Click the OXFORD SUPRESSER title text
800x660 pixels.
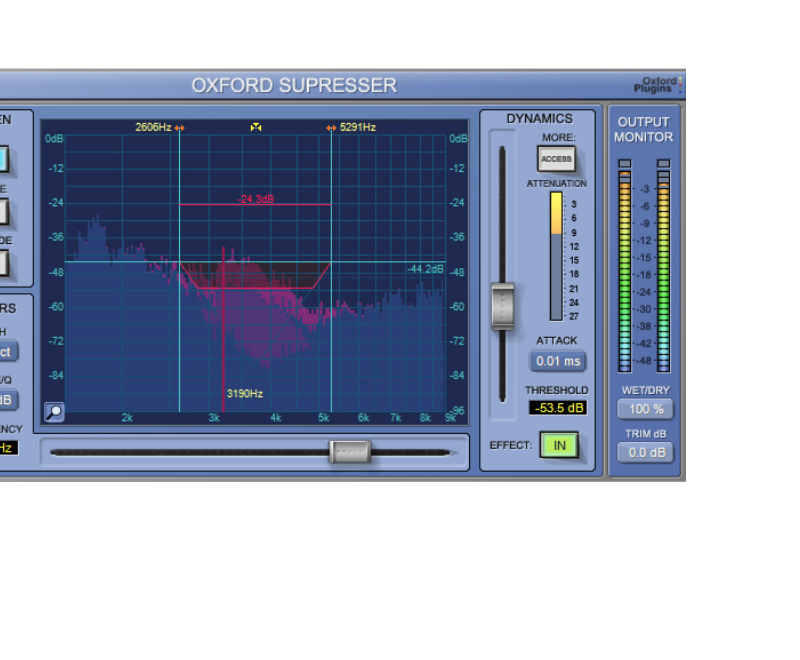294,85
